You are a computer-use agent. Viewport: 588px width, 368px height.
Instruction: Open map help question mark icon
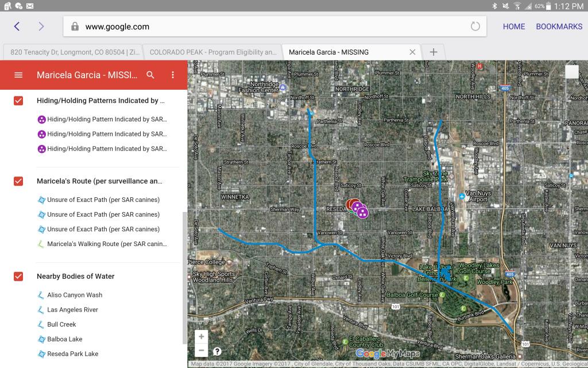point(217,351)
